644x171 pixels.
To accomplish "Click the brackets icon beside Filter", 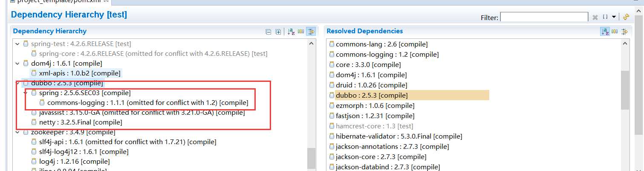I will (605, 17).
